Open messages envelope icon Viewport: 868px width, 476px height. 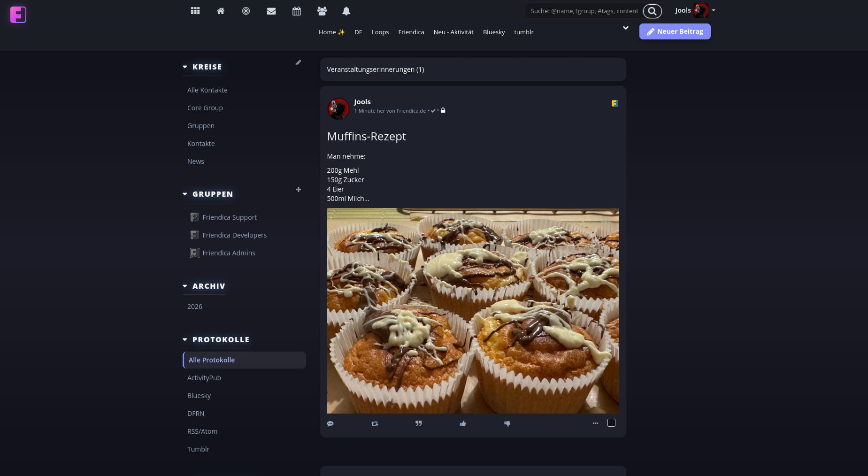click(x=271, y=11)
